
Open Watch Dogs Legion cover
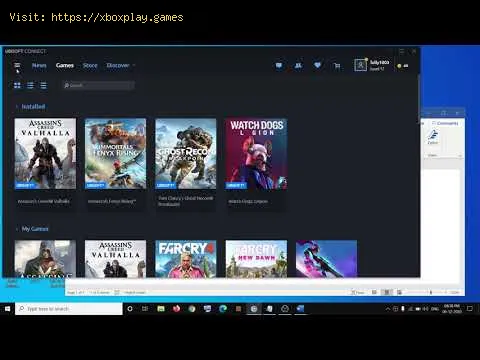pos(256,154)
